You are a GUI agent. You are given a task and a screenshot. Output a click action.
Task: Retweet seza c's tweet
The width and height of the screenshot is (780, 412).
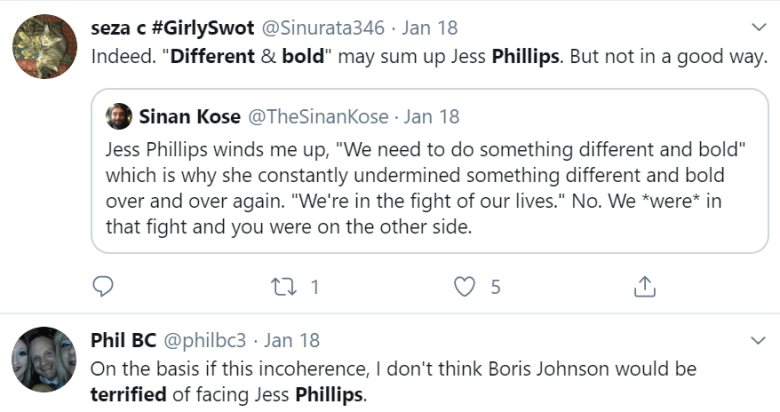(x=283, y=287)
